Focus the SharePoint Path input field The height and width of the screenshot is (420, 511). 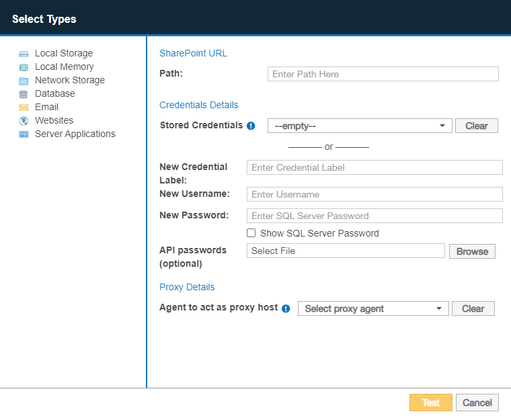[x=383, y=74]
